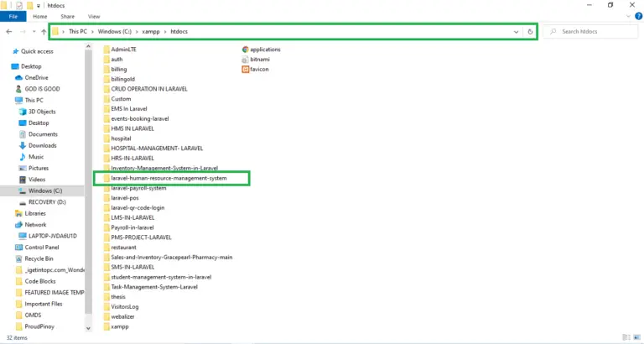Select the favicon file icon
The image size is (644, 344).
(x=245, y=70)
